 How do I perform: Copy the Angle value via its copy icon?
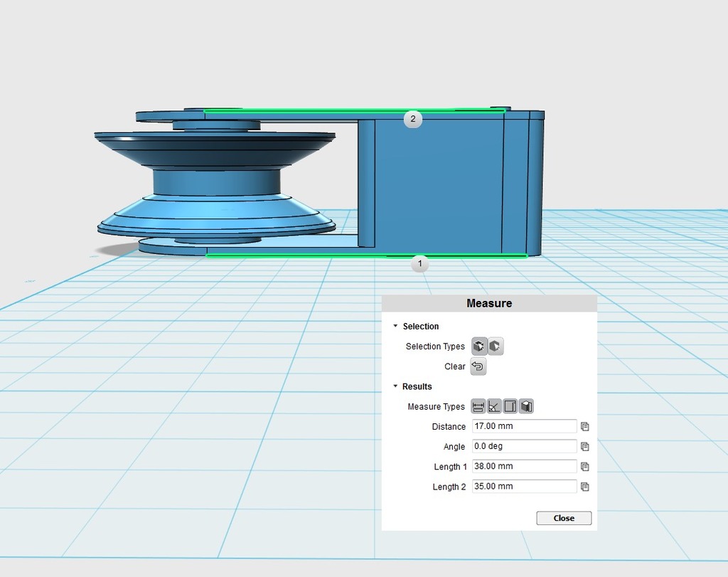[x=584, y=446]
